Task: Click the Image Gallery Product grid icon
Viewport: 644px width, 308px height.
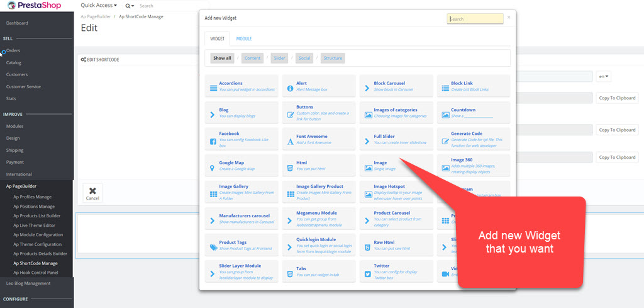Action: pos(291,194)
